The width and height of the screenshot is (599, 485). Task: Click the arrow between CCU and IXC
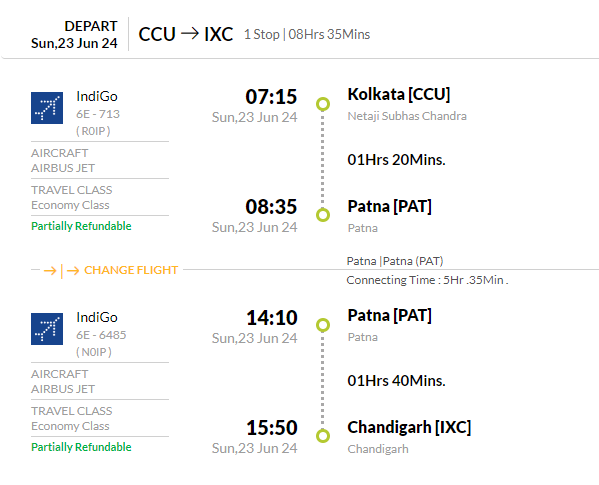point(190,34)
